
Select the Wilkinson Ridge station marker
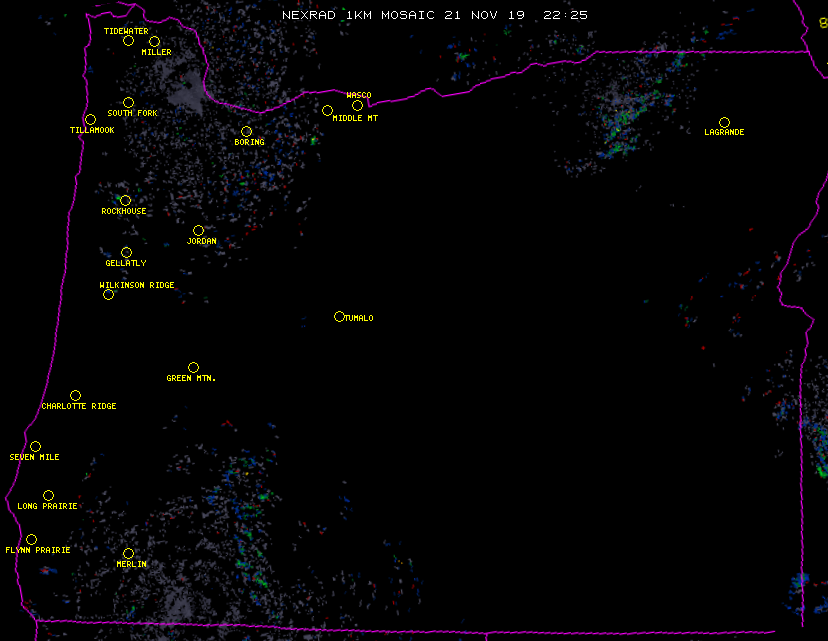[x=108, y=295]
